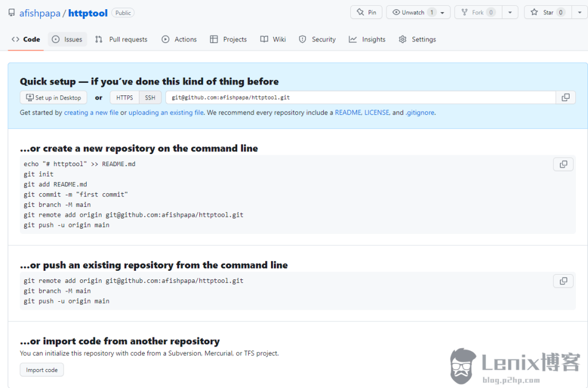Viewport: 588px width, 388px height.
Task: Copy the create new repository commands
Action: 563,164
